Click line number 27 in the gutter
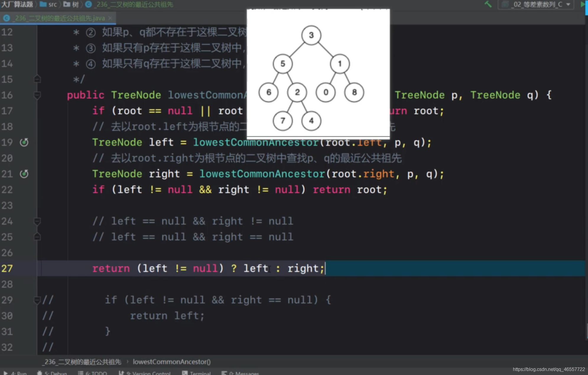The image size is (588, 375). (x=7, y=268)
